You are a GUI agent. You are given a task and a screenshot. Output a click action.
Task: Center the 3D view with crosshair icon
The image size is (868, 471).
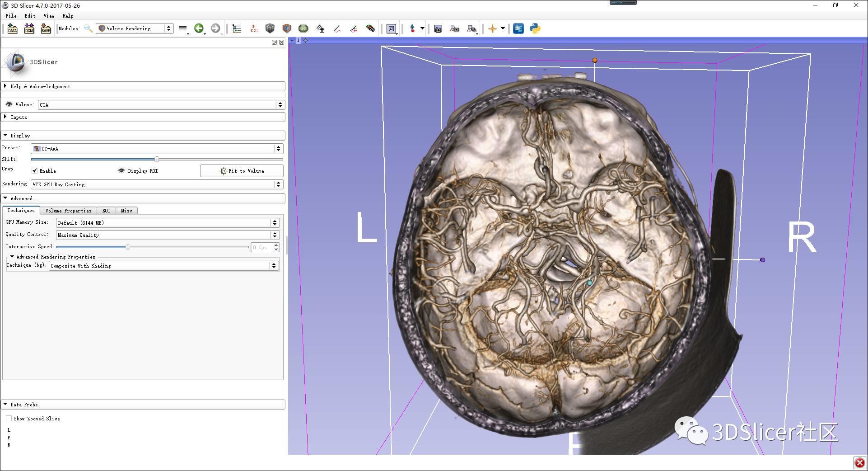tap(306, 40)
